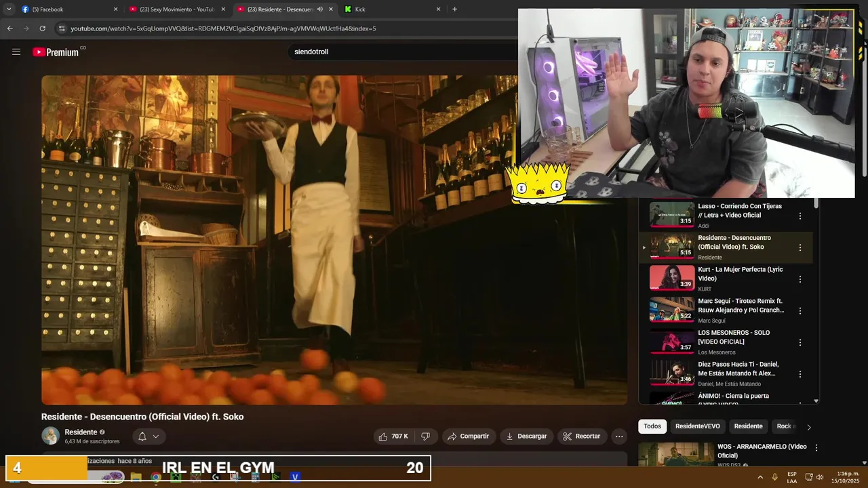The height and width of the screenshot is (488, 868).
Task: Click the Chrome icon in taskbar
Action: point(156,477)
